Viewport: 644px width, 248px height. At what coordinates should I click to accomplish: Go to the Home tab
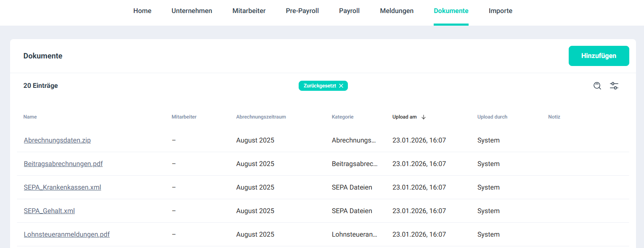point(142,11)
